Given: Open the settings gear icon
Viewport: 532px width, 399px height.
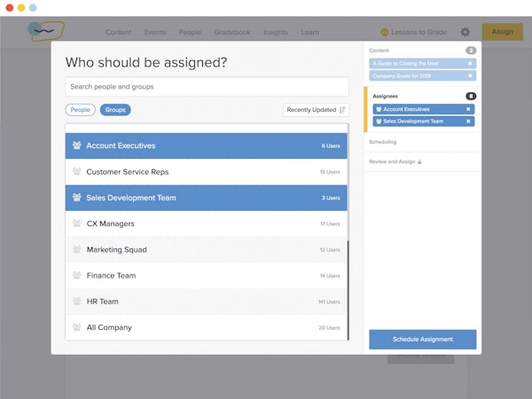Looking at the screenshot, I should pyautogui.click(x=465, y=32).
